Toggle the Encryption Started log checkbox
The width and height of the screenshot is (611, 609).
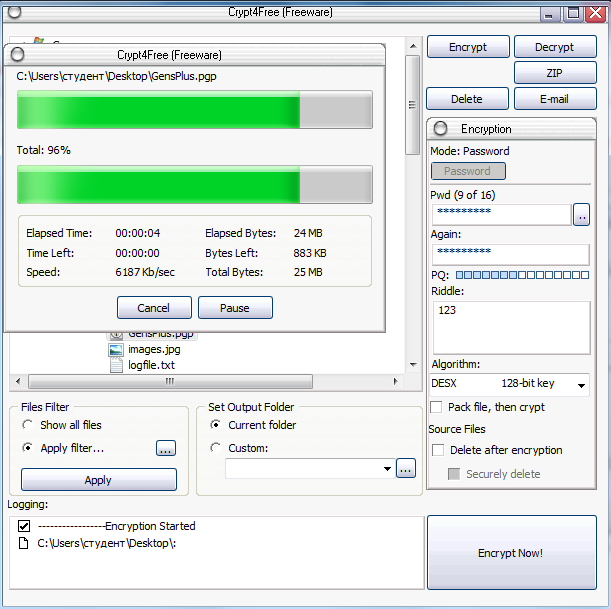(x=24, y=526)
